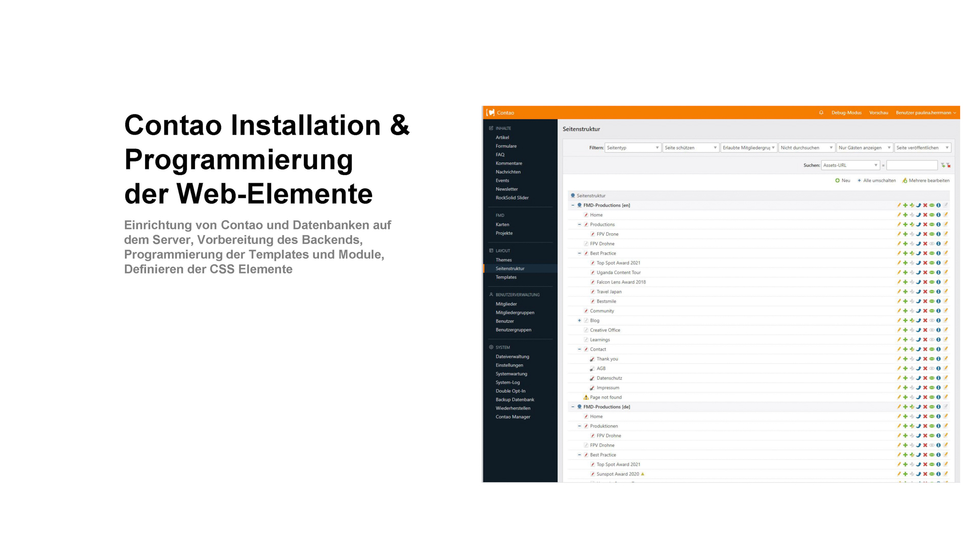Viewport: 980px width, 551px height.
Task: Toggle visibility eye of Blog page
Action: 932,321
